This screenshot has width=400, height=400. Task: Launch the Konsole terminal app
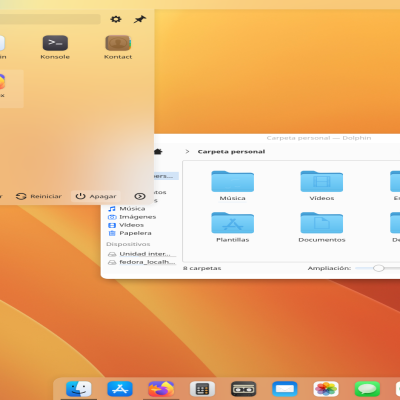tap(55, 47)
